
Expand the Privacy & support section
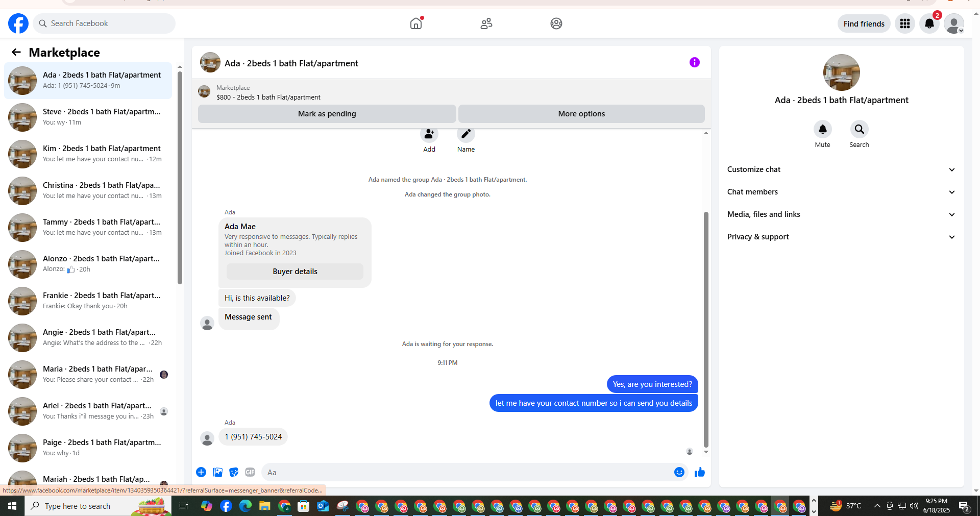click(841, 237)
